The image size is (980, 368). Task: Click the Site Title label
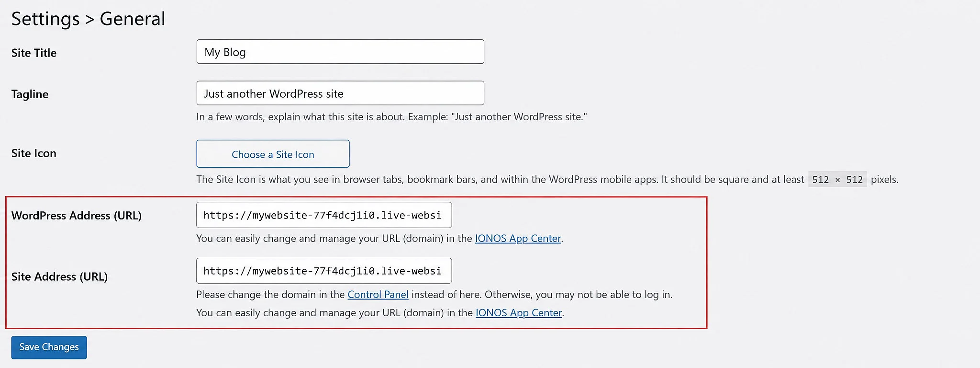pos(34,53)
